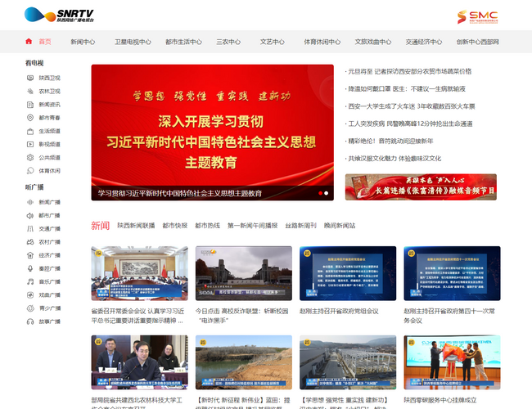Open 都市青春 channel via its location-pin icon
This screenshot has height=409, width=532.
pyautogui.click(x=30, y=118)
